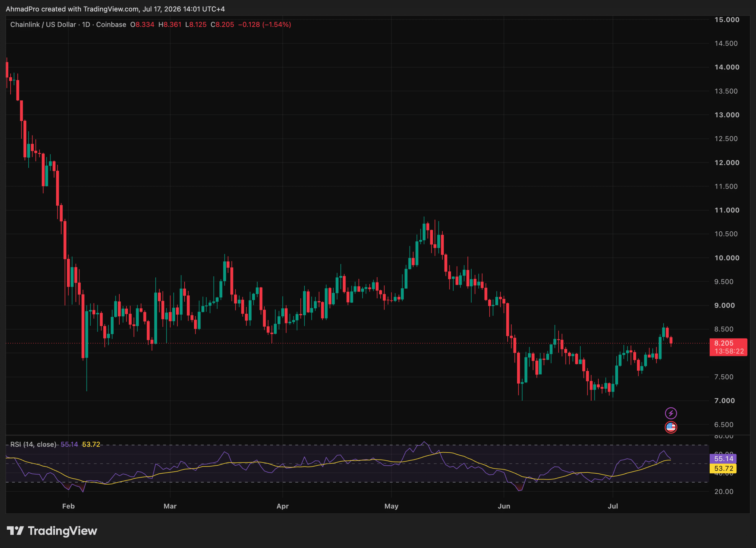Click the open value O8.334 in header
Screen dimensions: 756x548
142,25
